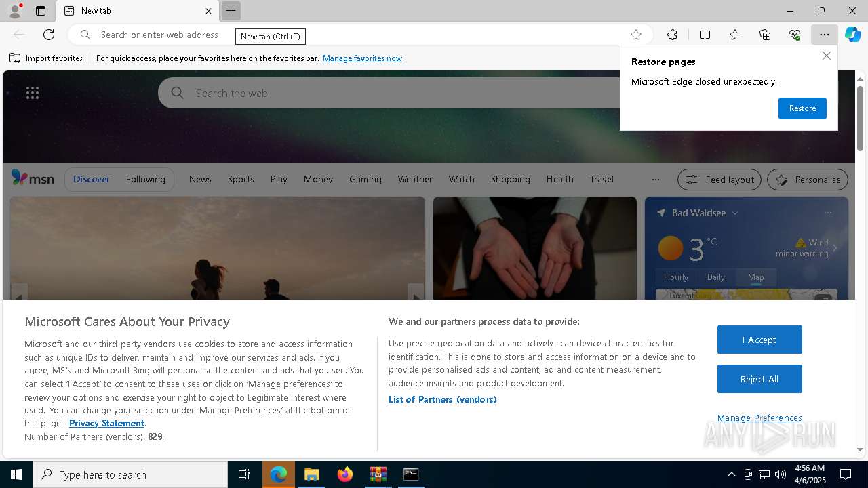Open the Privacy Statement link

pos(106,423)
